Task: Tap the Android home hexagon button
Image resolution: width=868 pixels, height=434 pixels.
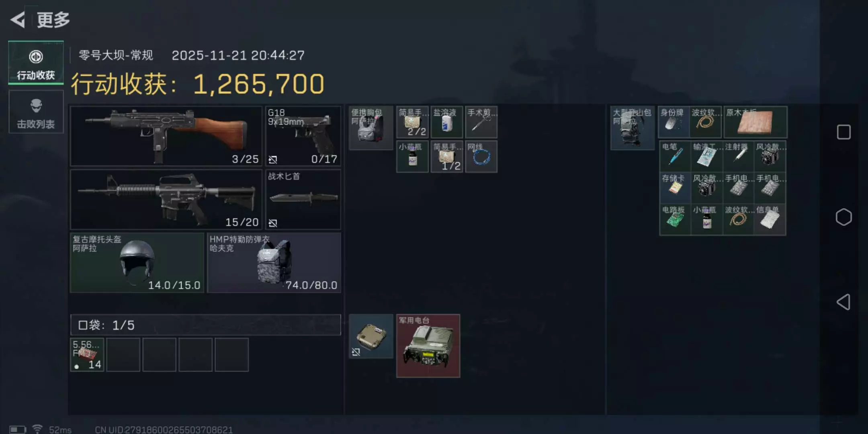Action: pos(843,217)
